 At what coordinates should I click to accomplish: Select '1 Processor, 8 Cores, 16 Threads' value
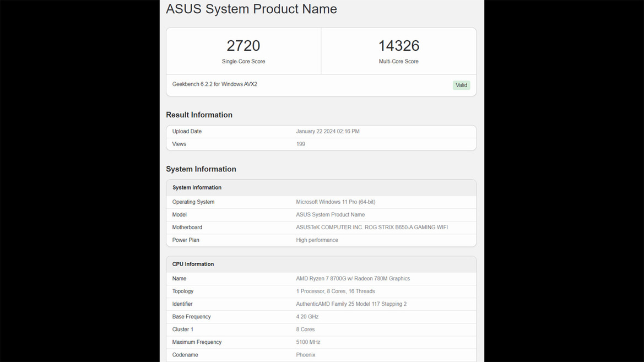pyautogui.click(x=335, y=291)
